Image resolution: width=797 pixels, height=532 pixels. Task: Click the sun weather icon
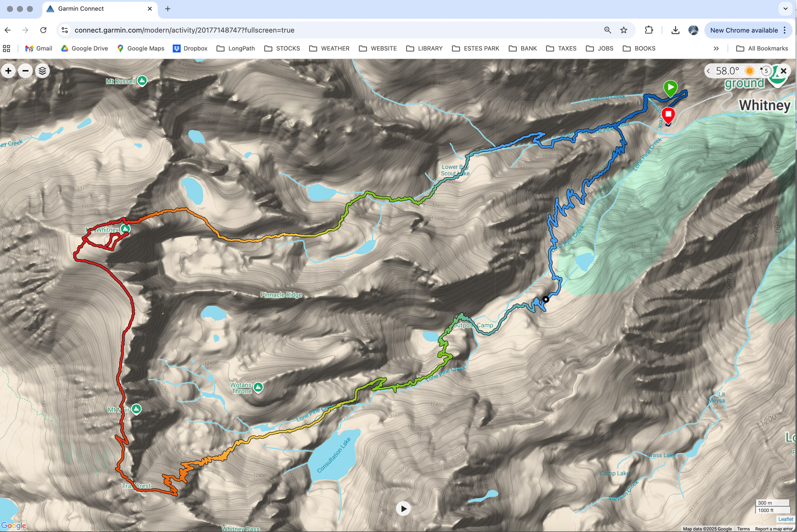[750, 71]
